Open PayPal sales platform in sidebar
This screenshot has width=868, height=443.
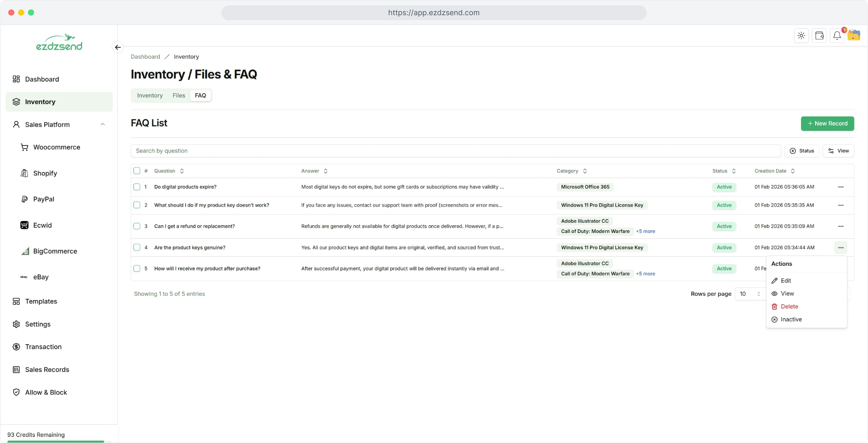pos(44,199)
